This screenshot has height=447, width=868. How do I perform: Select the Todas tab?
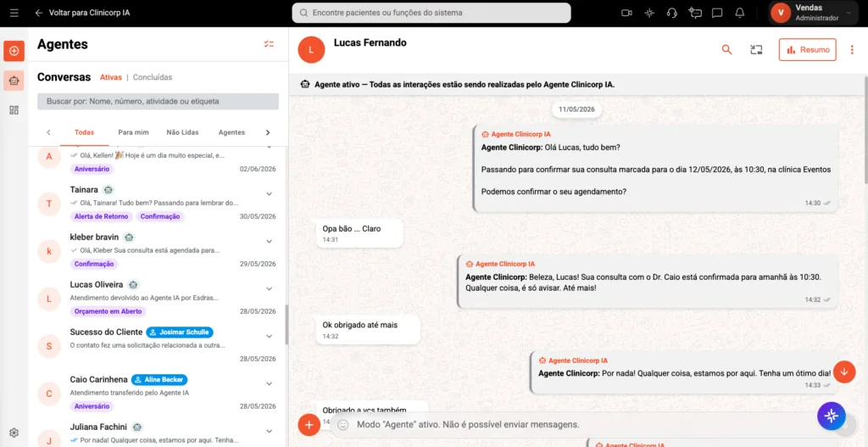point(84,132)
